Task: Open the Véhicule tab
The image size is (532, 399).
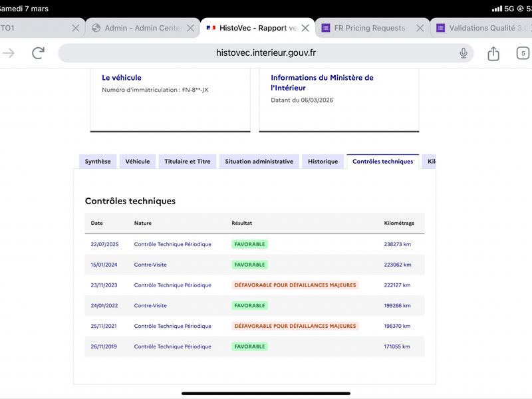Action: point(138,162)
